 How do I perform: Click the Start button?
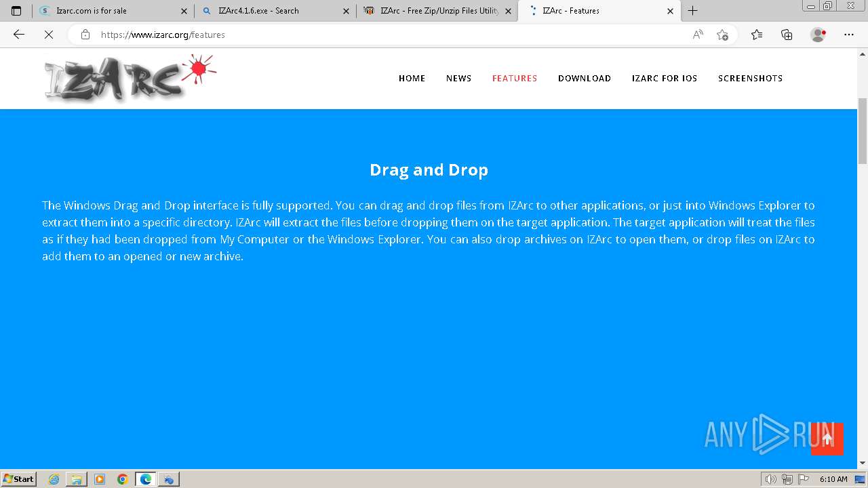click(19, 479)
